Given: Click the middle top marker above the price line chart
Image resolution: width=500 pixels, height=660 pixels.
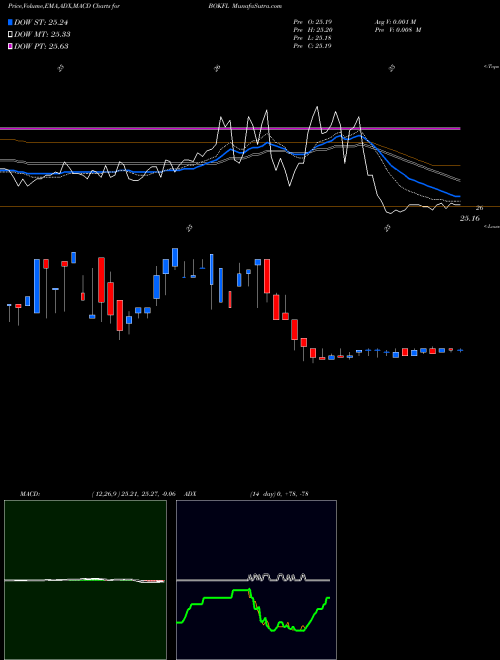Looking at the screenshot, I should pos(217,68).
